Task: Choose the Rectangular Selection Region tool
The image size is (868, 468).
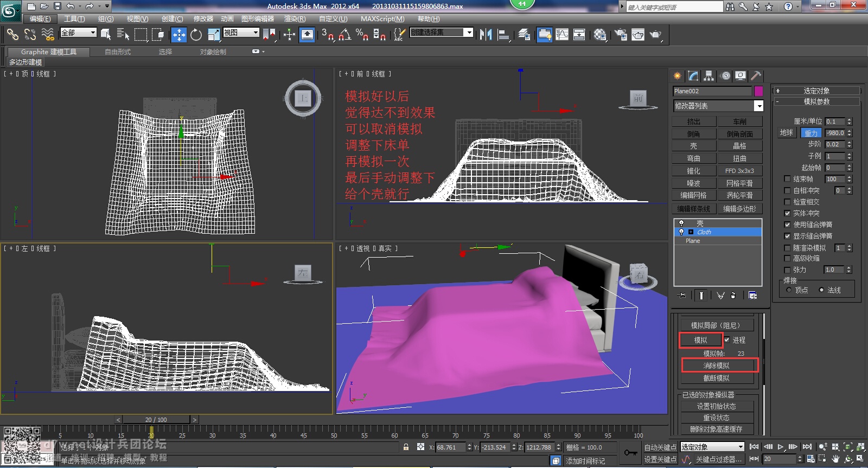Action: point(141,35)
